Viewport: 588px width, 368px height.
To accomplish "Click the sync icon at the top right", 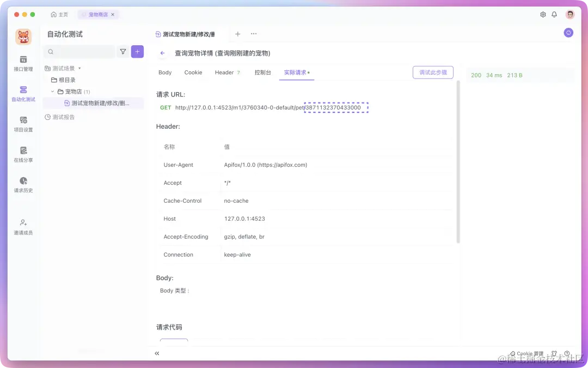I will point(568,33).
